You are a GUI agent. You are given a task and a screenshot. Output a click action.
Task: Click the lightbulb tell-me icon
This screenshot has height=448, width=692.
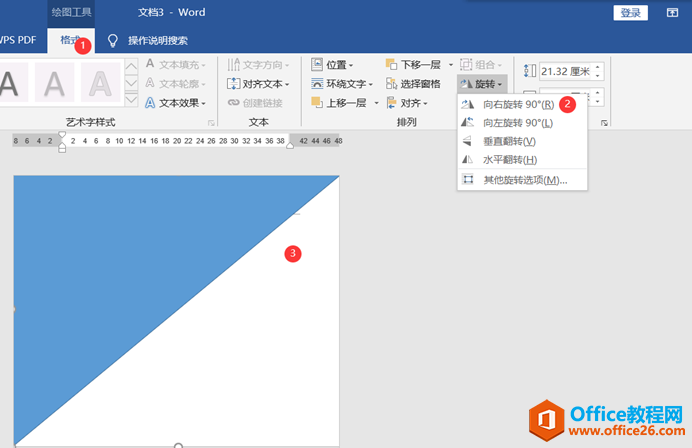[113, 41]
